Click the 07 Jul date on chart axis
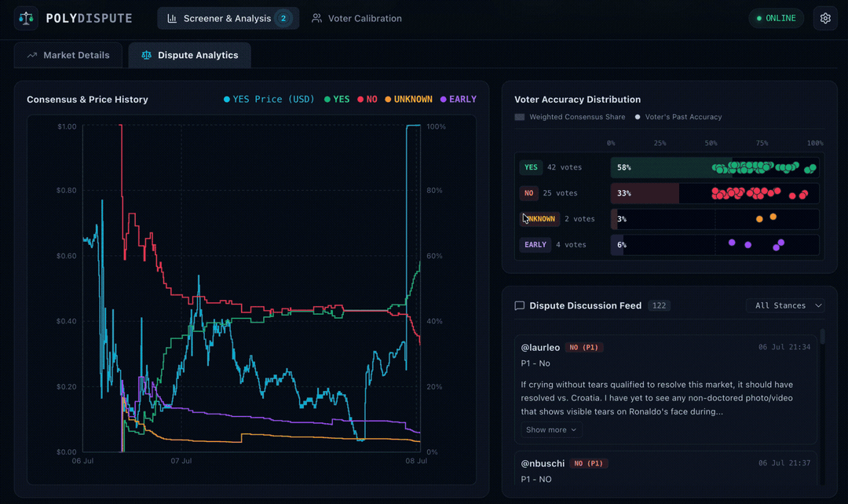848x504 pixels. pyautogui.click(x=181, y=461)
